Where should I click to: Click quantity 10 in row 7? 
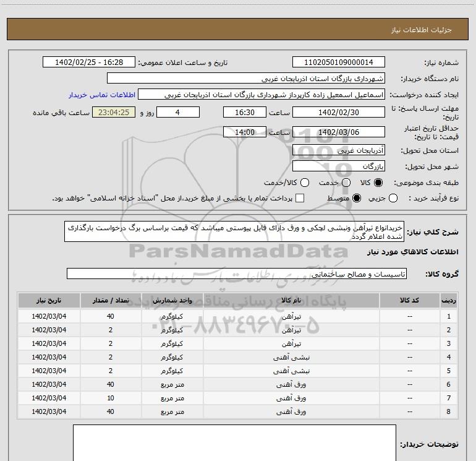[111, 398]
